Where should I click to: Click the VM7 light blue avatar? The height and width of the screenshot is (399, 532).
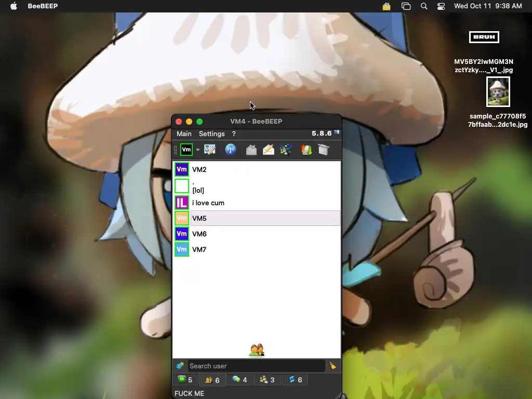pyautogui.click(x=181, y=249)
